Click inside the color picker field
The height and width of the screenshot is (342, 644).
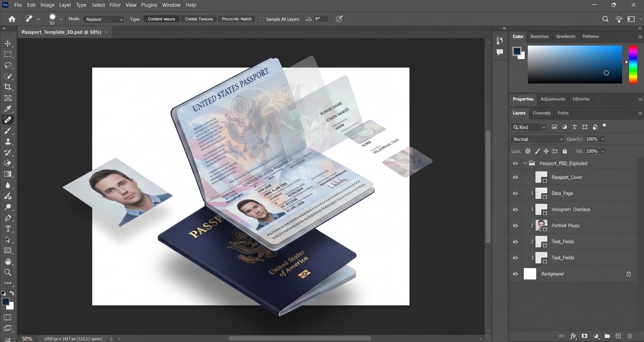[575, 64]
